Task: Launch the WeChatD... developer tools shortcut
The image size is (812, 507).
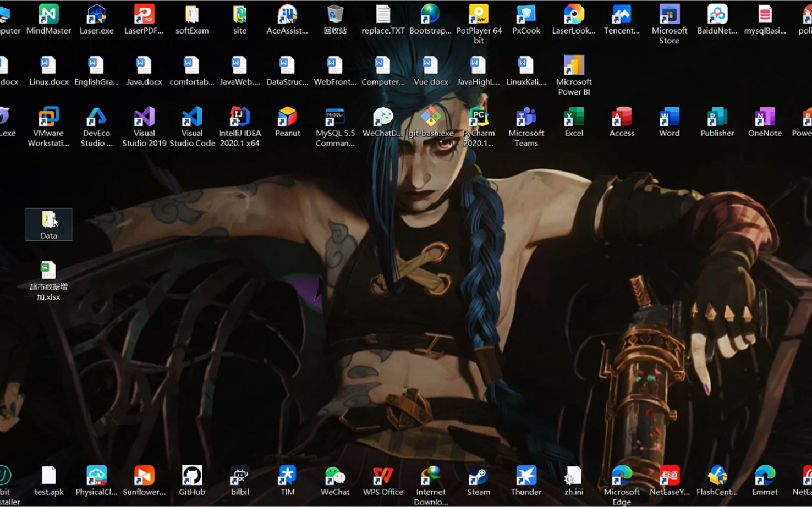Action: [383, 122]
